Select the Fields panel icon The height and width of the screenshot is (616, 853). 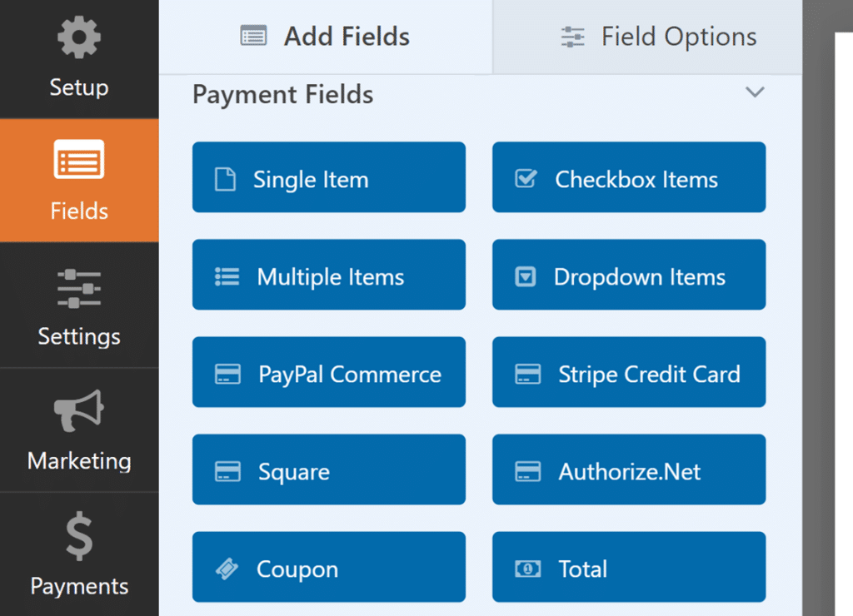point(79,160)
